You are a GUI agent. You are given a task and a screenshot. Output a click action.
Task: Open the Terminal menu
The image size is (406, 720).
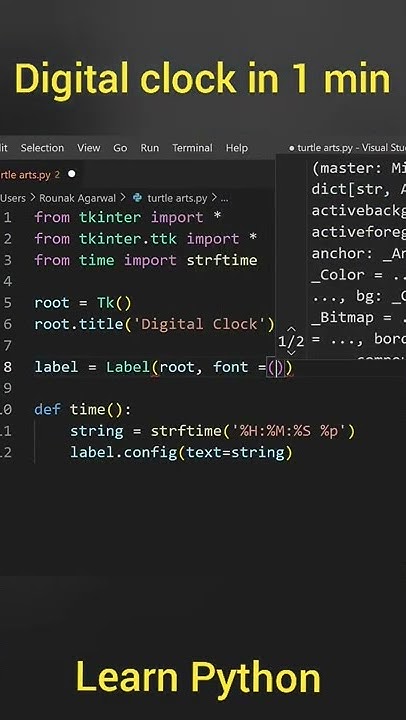click(192, 148)
